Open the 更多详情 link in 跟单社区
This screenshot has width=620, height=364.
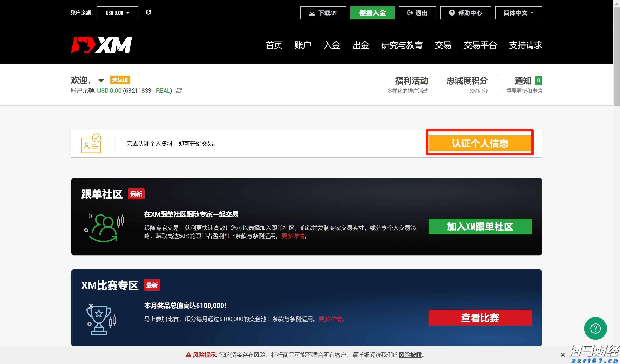point(294,236)
